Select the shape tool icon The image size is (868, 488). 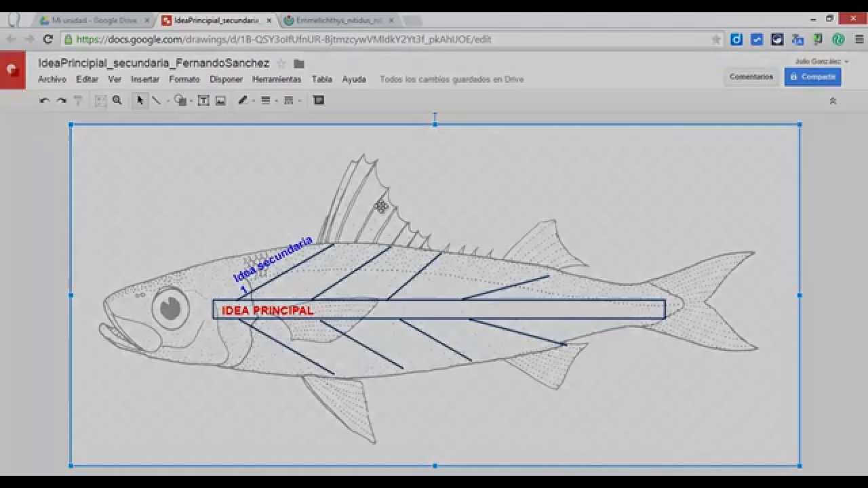[180, 100]
